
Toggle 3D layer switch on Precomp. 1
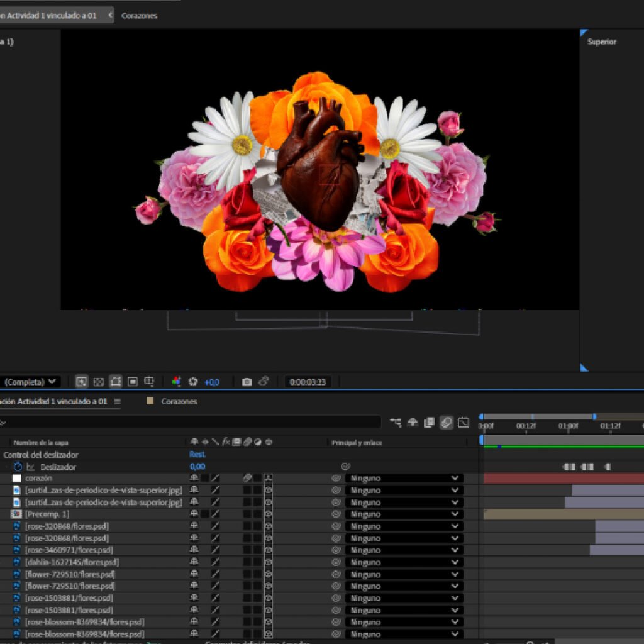tap(268, 514)
